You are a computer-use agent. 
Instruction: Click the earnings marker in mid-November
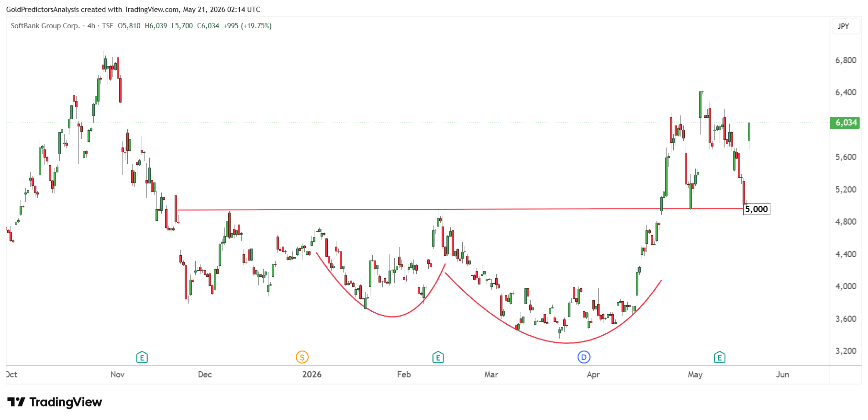pos(142,357)
